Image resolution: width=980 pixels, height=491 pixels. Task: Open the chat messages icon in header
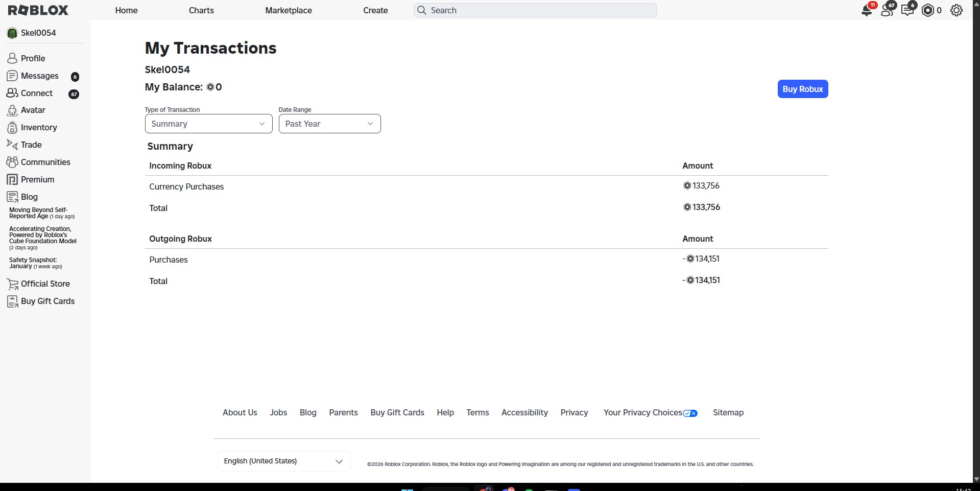[907, 10]
